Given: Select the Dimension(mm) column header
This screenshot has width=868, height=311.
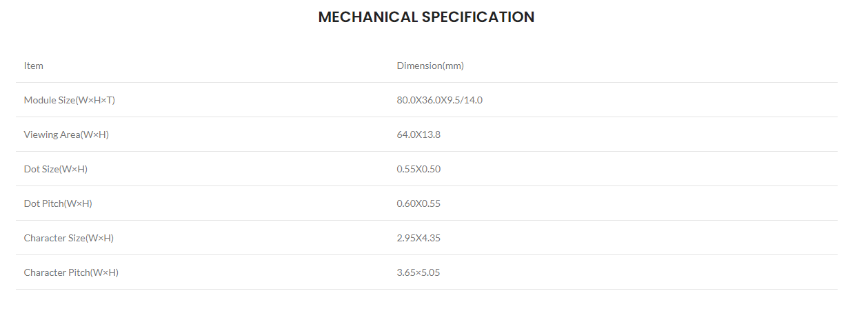Looking at the screenshot, I should coord(430,66).
